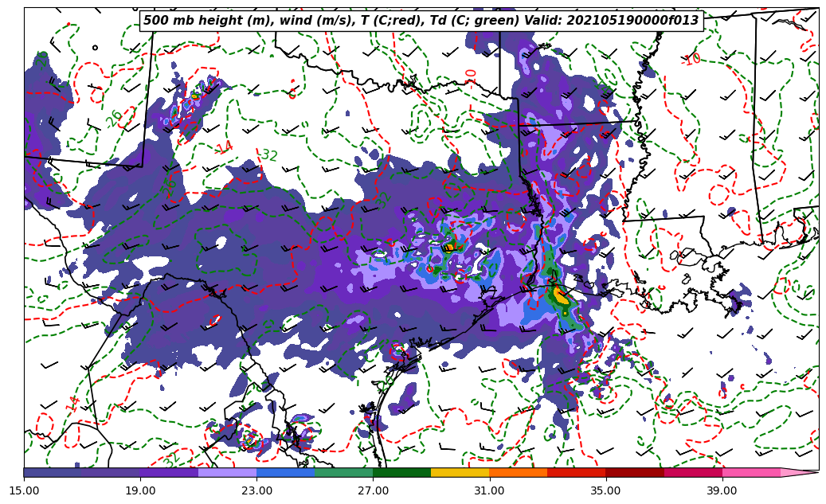Click the yellow segment of the colorbar
Screen dimensions: 826x504
coord(460,472)
